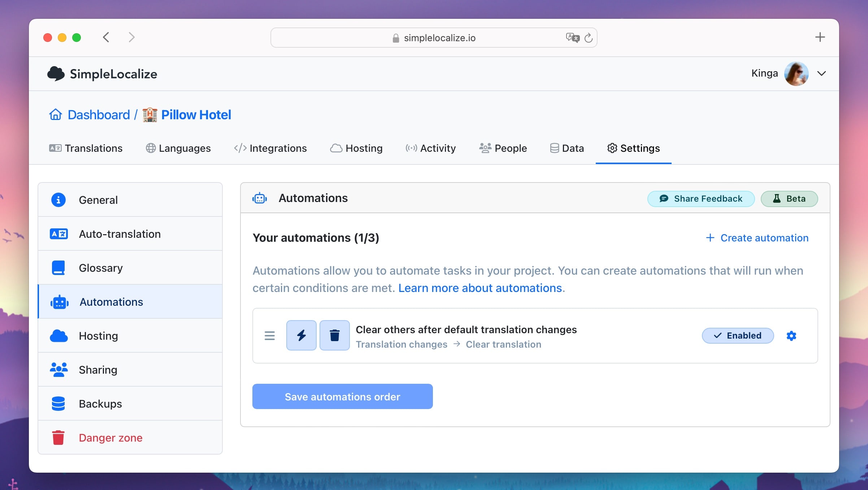Click the SimpleLocalize cloud logo icon
Screen dimensions: 868x490
(x=56, y=74)
